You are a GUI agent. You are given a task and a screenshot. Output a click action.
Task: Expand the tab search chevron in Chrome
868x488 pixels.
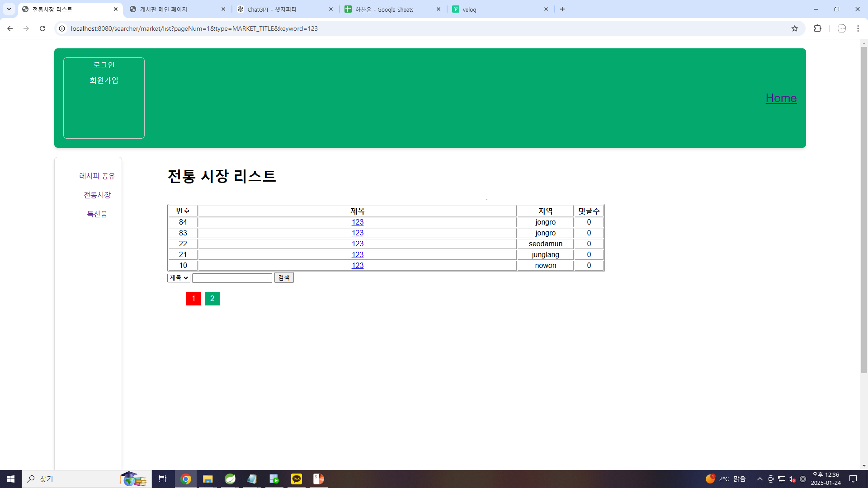coord(9,9)
